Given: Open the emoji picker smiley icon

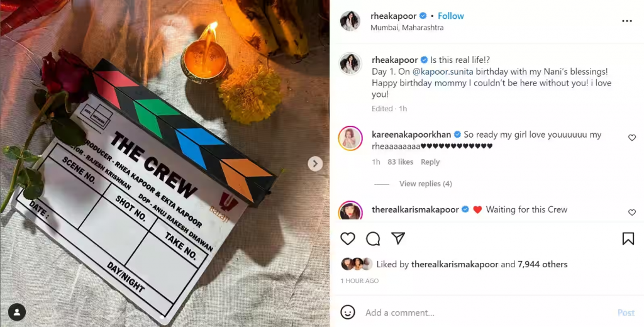Looking at the screenshot, I should coord(347,312).
